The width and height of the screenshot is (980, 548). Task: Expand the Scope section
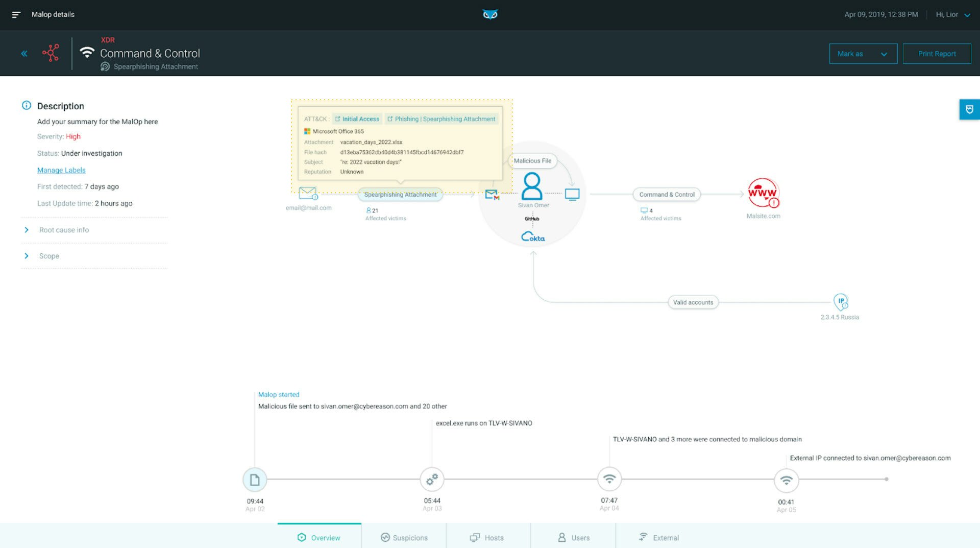point(49,256)
